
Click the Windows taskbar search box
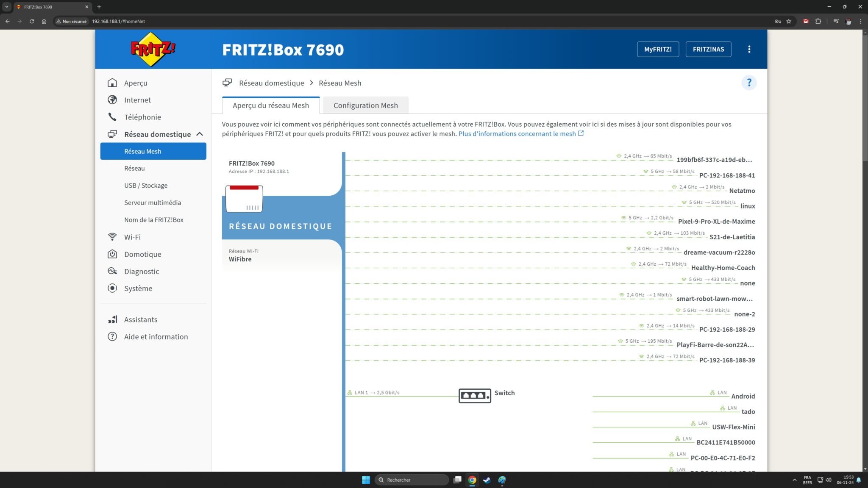coord(412,480)
